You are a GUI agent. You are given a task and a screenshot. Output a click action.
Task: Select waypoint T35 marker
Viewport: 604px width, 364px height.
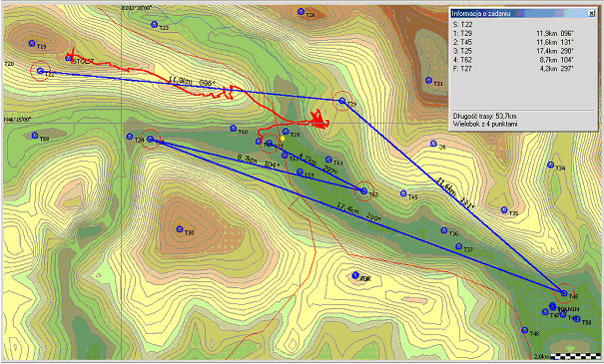(504, 210)
